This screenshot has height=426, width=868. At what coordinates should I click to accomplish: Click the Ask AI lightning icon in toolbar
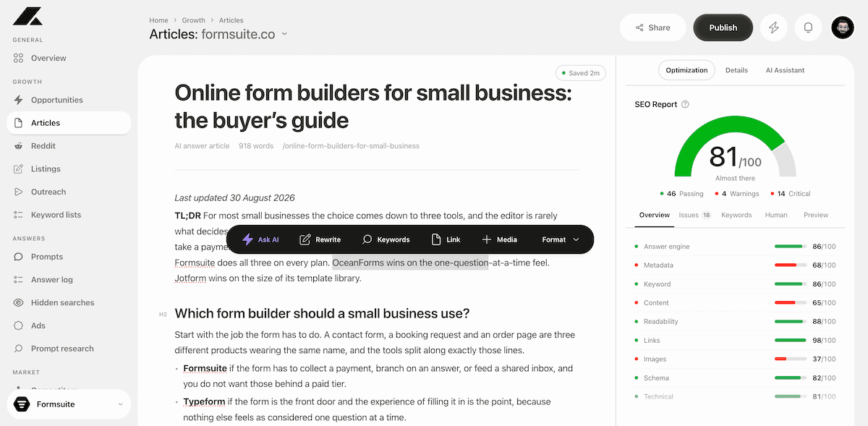(247, 239)
